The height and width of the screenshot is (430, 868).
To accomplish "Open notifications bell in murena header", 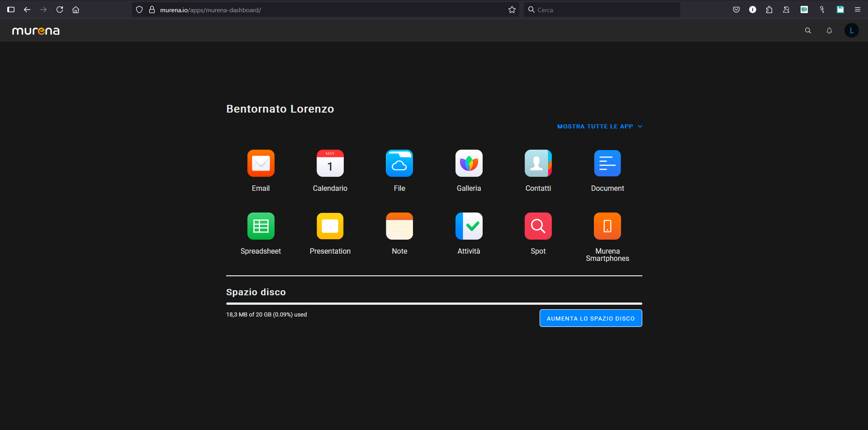I will pyautogui.click(x=829, y=31).
